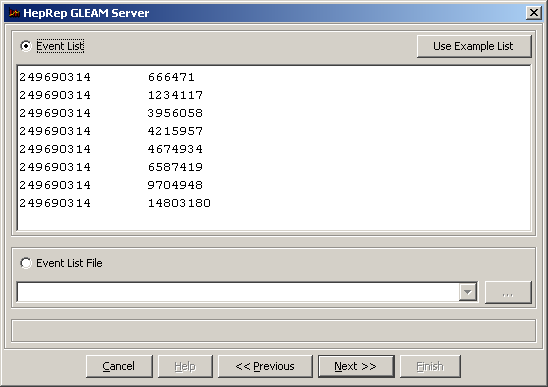Expand the event list file dropdown arrow
The image size is (548, 387).
[x=468, y=292]
